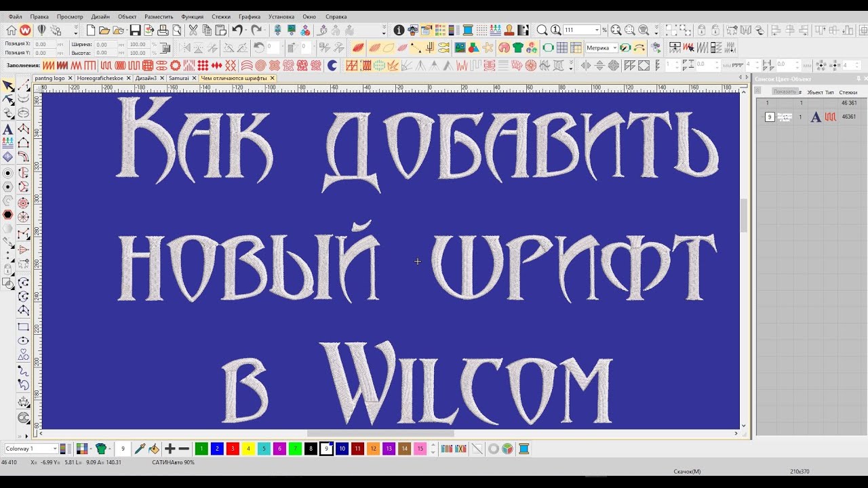Undo the last action

[x=237, y=30]
